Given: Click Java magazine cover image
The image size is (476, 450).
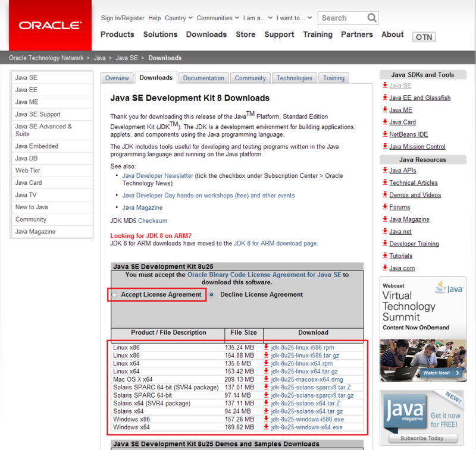Looking at the screenshot, I should point(406,412).
